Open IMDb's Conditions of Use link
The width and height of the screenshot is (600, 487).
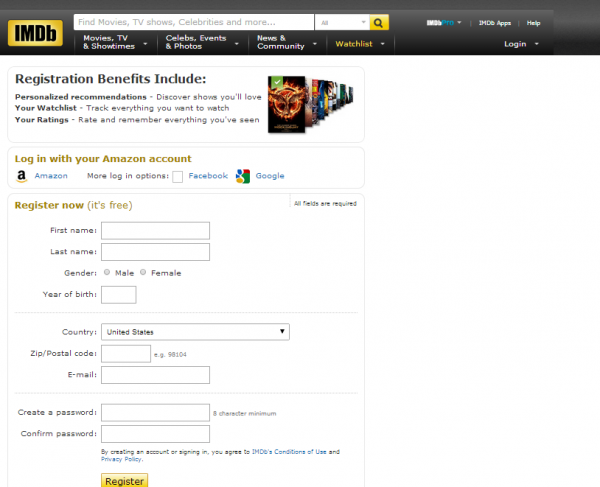pos(289,451)
